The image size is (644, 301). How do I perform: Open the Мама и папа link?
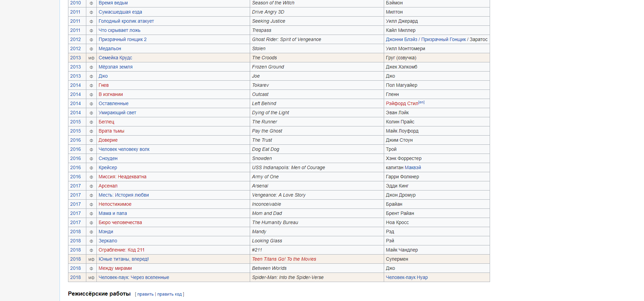[113, 213]
